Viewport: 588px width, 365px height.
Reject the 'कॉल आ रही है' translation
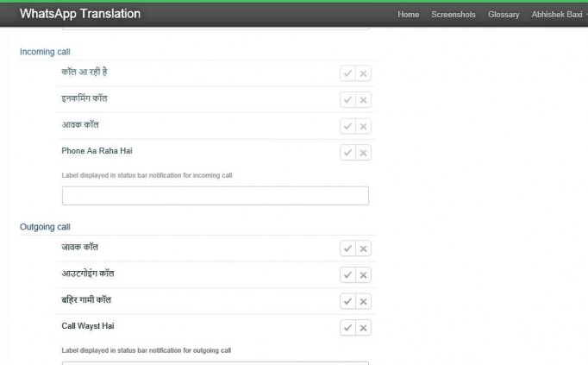(x=364, y=73)
